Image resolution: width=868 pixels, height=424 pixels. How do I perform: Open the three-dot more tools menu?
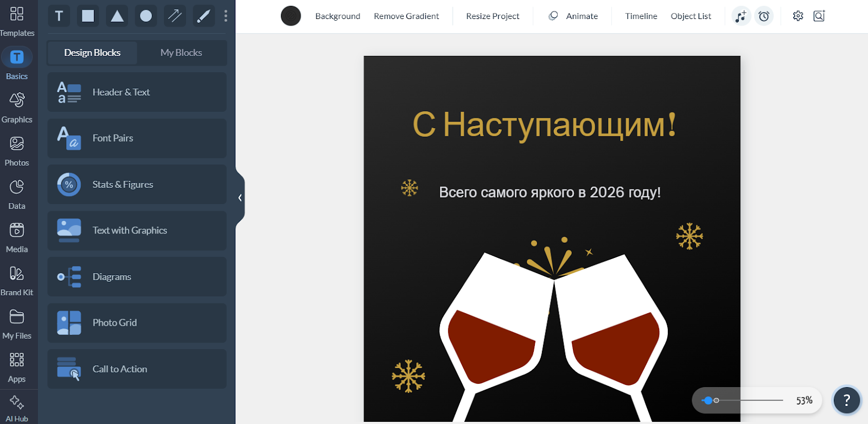point(226,16)
